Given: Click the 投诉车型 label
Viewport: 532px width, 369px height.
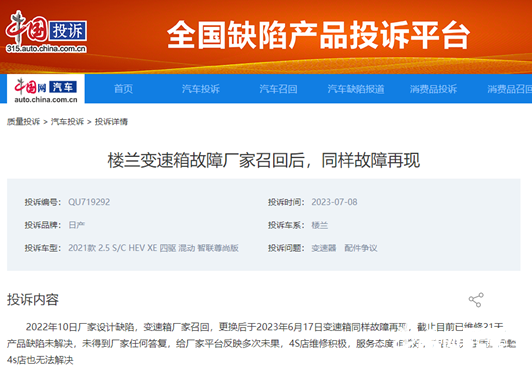Looking at the screenshot, I should pos(43,248).
